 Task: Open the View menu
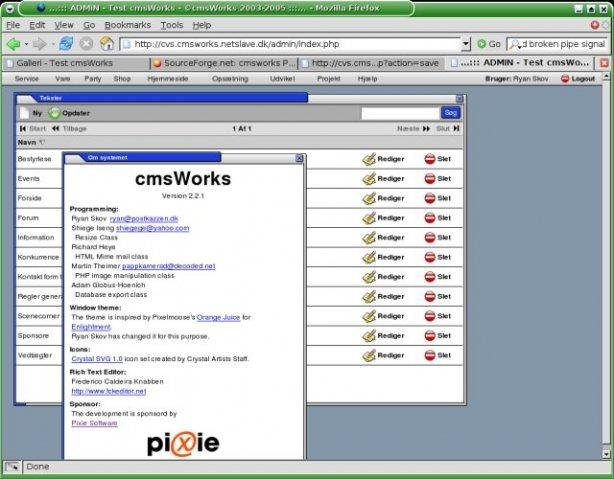click(x=64, y=25)
